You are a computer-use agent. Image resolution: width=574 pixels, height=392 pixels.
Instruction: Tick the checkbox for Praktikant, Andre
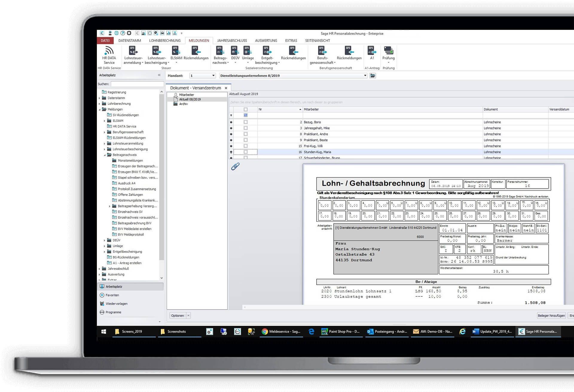[x=245, y=134]
